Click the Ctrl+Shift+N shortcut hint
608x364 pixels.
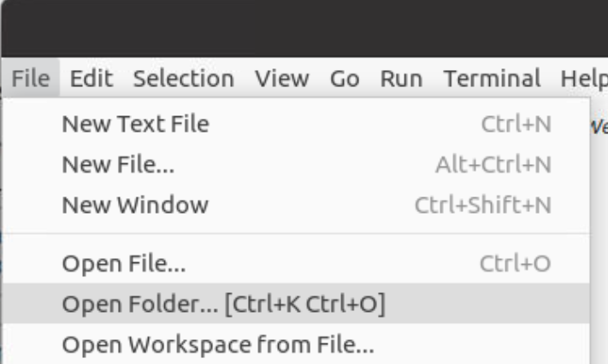pyautogui.click(x=482, y=205)
